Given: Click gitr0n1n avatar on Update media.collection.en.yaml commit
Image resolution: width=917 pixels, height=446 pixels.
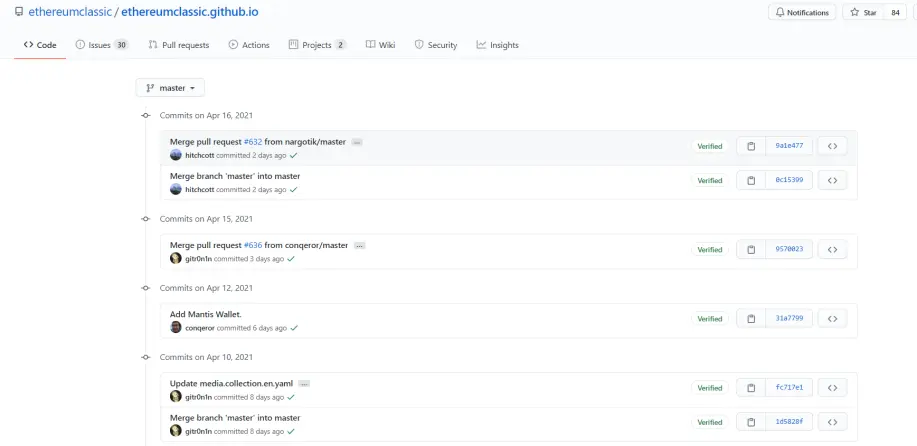Looking at the screenshot, I should [176, 396].
